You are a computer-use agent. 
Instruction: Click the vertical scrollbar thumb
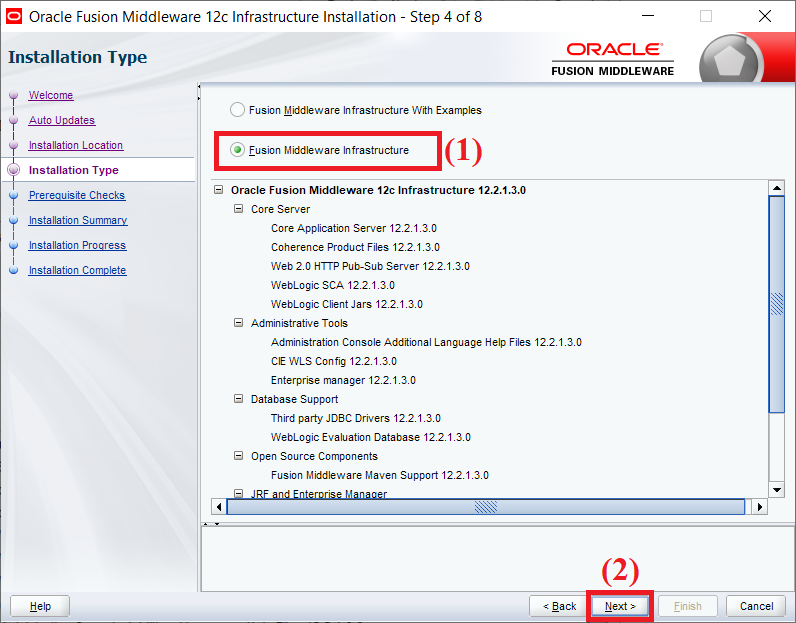click(777, 304)
